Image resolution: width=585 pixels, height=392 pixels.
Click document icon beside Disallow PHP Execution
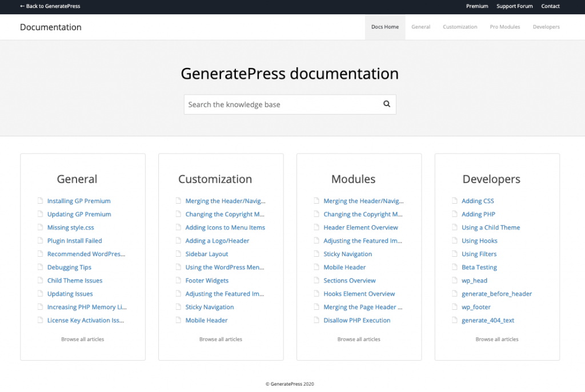click(316, 320)
